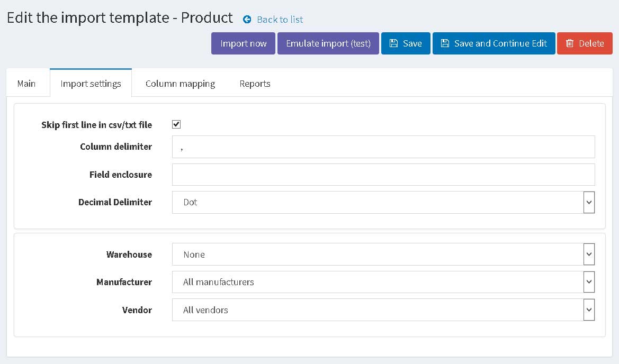Click the Save button label
Image resolution: width=619 pixels, height=364 pixels.
412,43
